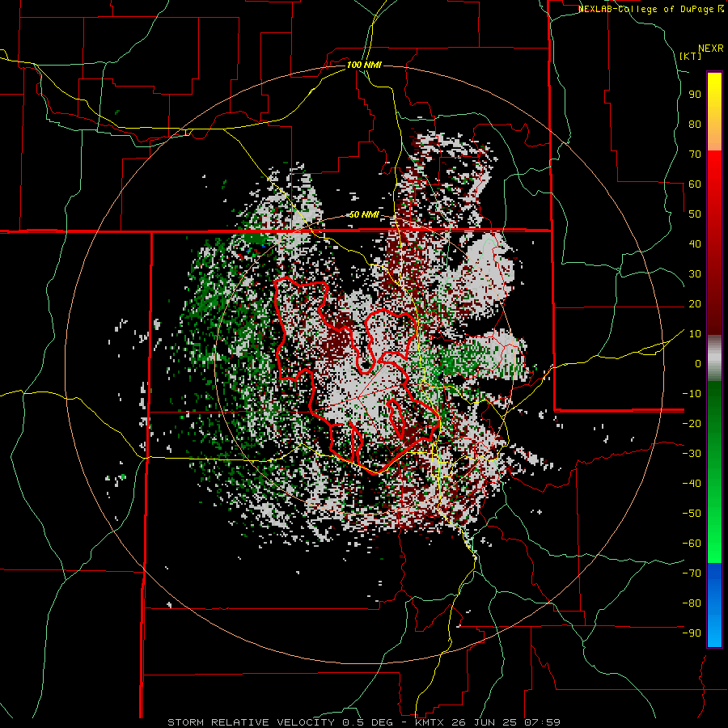
Task: Click the 40 scale value
Action: click(x=695, y=243)
